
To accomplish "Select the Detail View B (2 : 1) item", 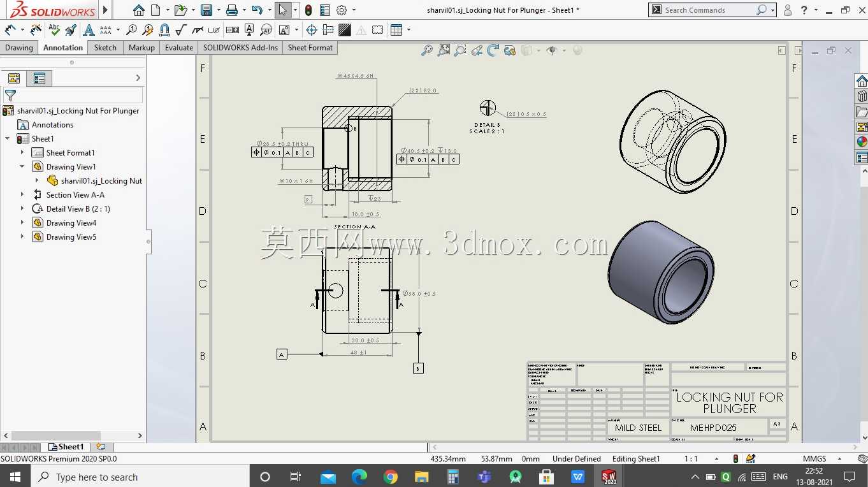I will [x=78, y=209].
